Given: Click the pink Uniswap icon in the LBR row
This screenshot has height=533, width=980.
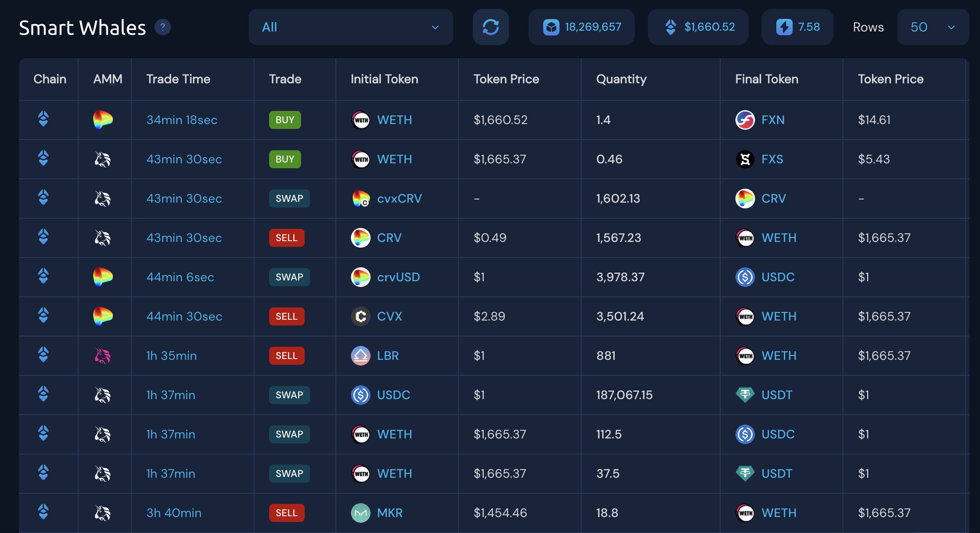Looking at the screenshot, I should coord(103,356).
